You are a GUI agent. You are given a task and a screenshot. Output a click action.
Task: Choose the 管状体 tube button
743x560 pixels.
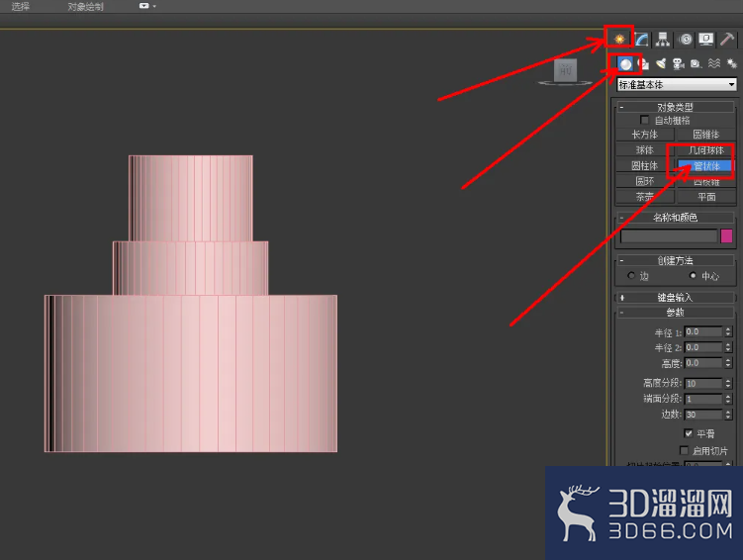(706, 166)
